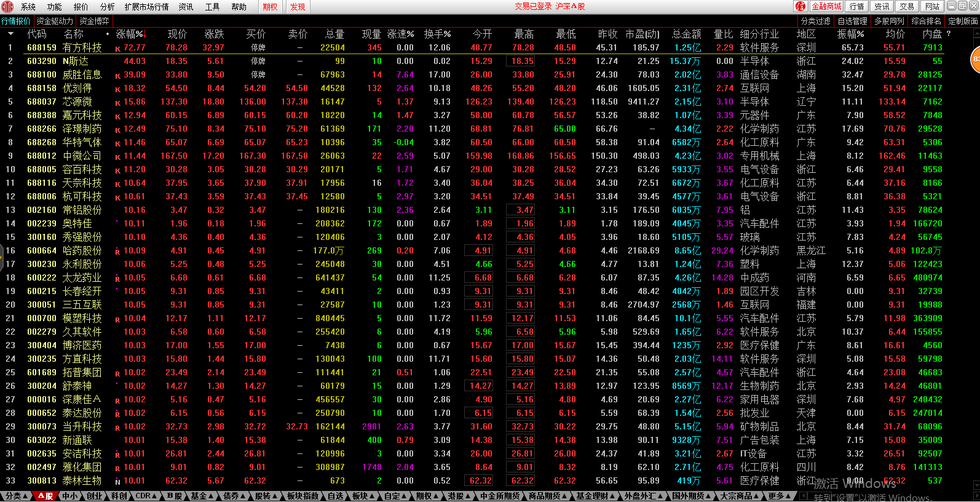Open 自选管理 option

click(853, 21)
